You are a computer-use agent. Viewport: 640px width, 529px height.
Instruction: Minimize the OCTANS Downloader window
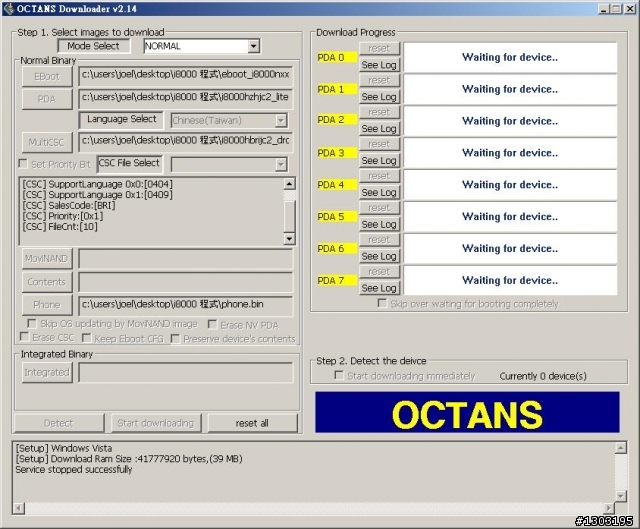point(604,9)
